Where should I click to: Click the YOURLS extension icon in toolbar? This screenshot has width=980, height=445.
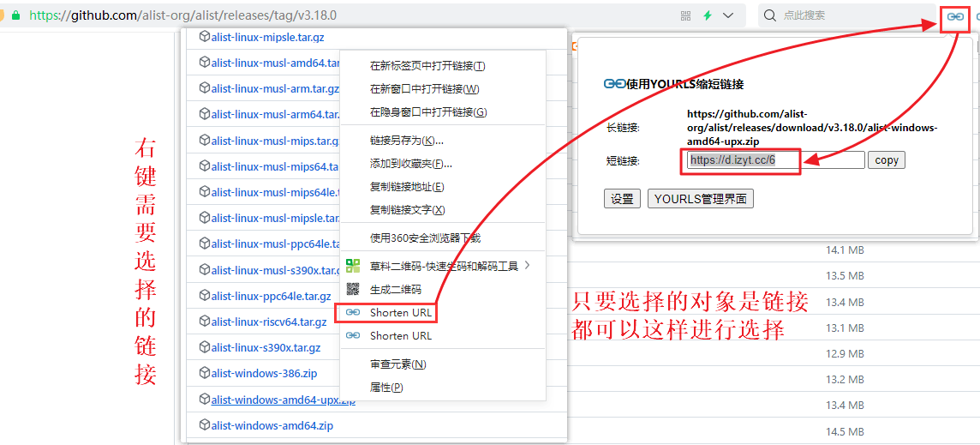[954, 16]
